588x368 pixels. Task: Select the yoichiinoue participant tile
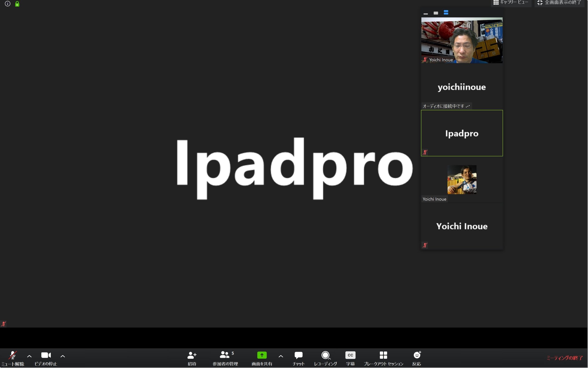462,87
